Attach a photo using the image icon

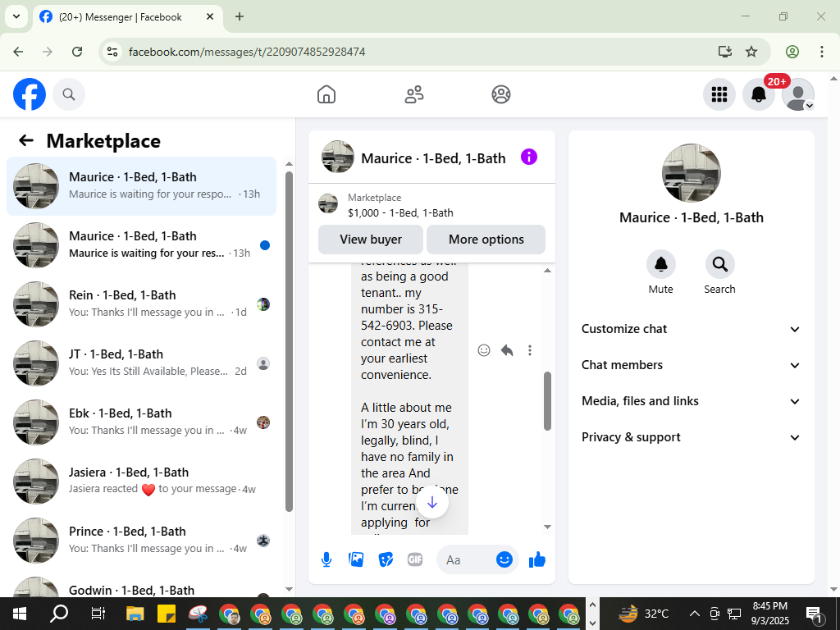[x=356, y=559]
